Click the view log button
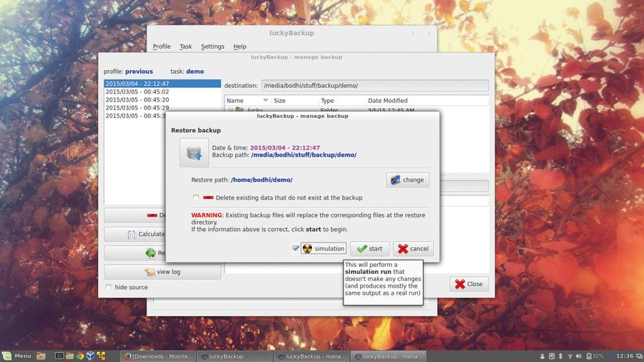 point(162,272)
